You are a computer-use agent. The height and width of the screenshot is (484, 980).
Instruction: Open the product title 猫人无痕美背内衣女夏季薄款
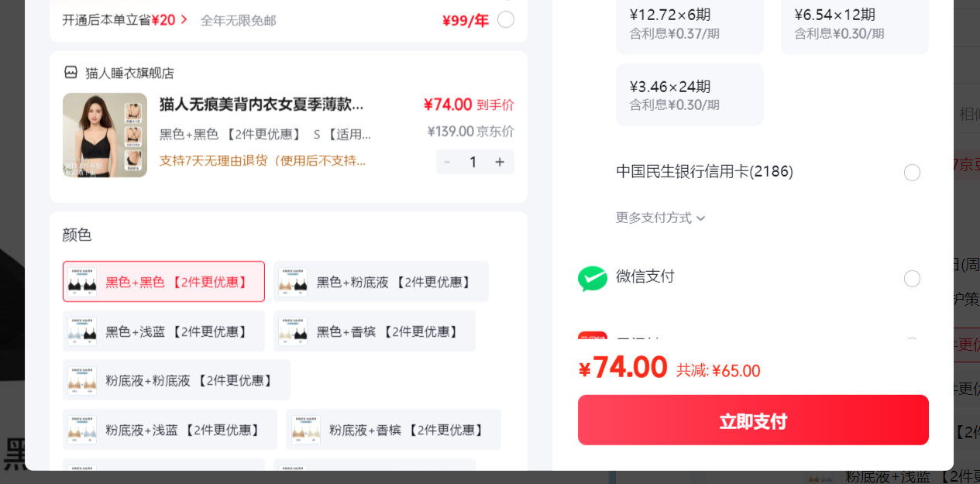[261, 105]
